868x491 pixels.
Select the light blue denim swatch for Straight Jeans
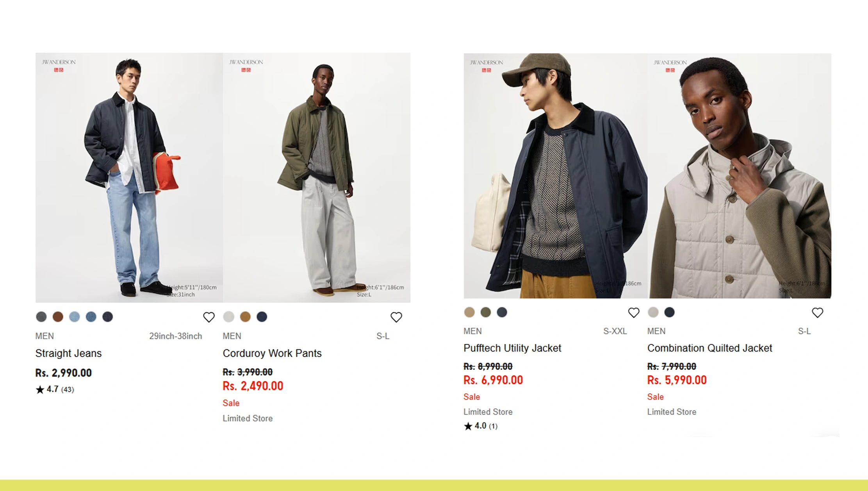point(74,317)
